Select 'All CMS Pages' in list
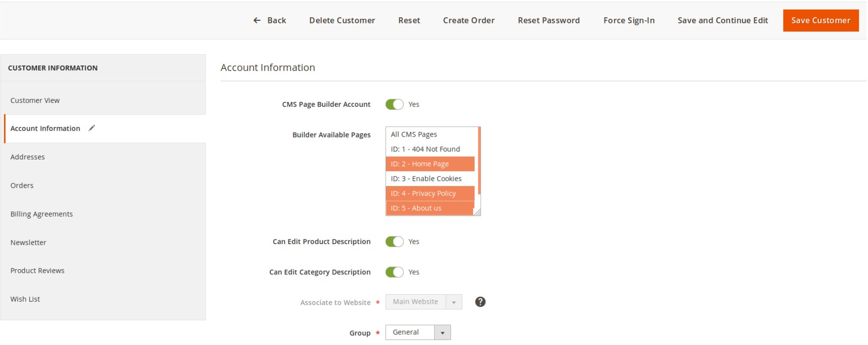The image size is (868, 345). [414, 134]
